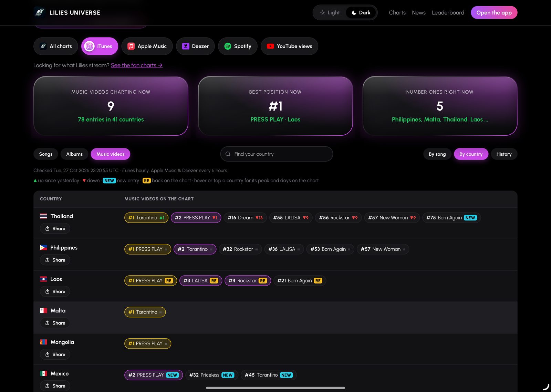
Task: Click the Mexico flag icon
Action: (44, 373)
